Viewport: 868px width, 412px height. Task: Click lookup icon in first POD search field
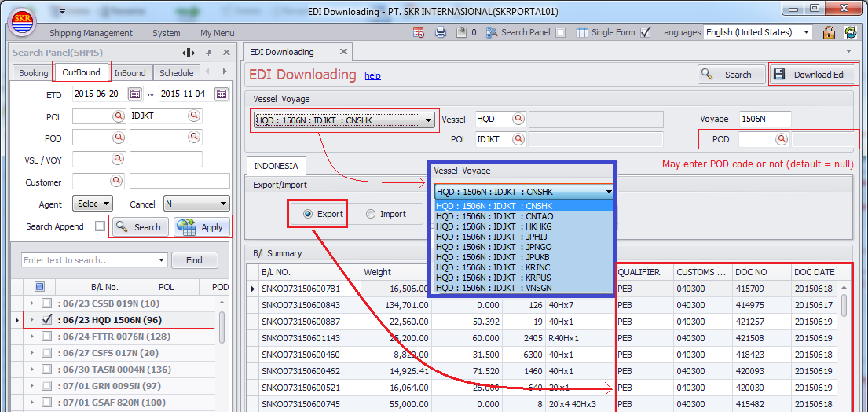118,138
